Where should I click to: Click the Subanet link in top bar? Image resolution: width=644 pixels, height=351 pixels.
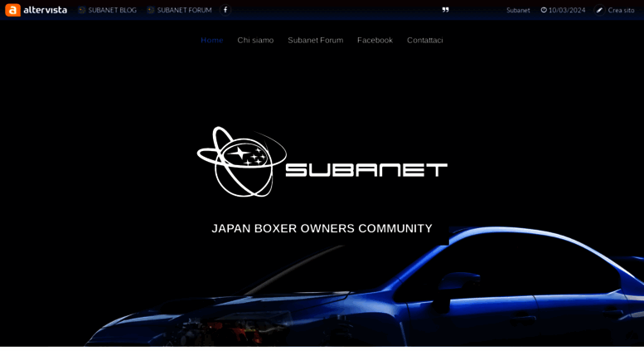[518, 10]
